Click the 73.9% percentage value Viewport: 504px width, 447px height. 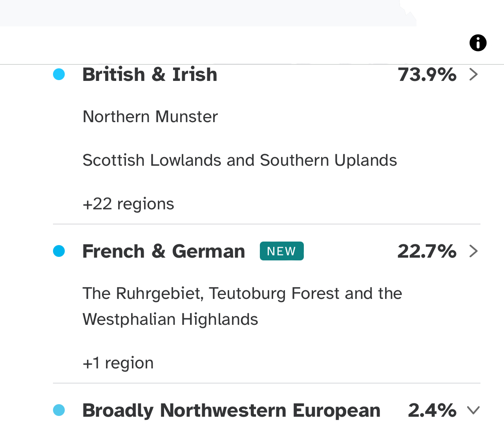427,75
